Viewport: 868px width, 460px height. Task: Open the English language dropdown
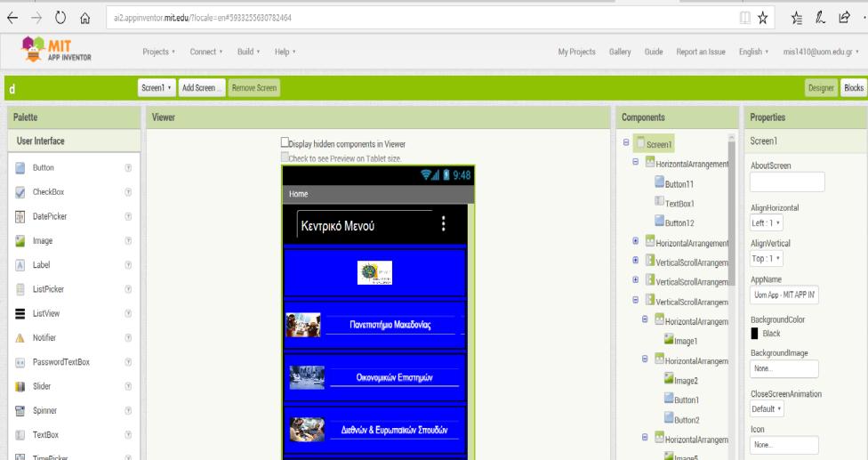tap(753, 52)
